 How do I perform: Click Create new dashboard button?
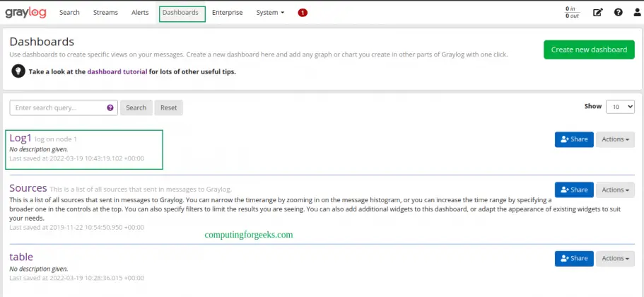point(588,49)
